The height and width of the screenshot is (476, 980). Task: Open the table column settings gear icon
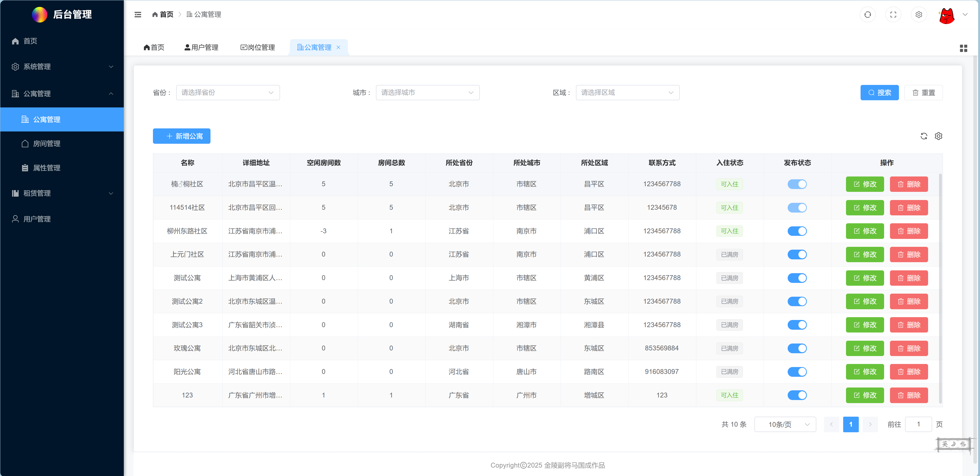point(939,136)
